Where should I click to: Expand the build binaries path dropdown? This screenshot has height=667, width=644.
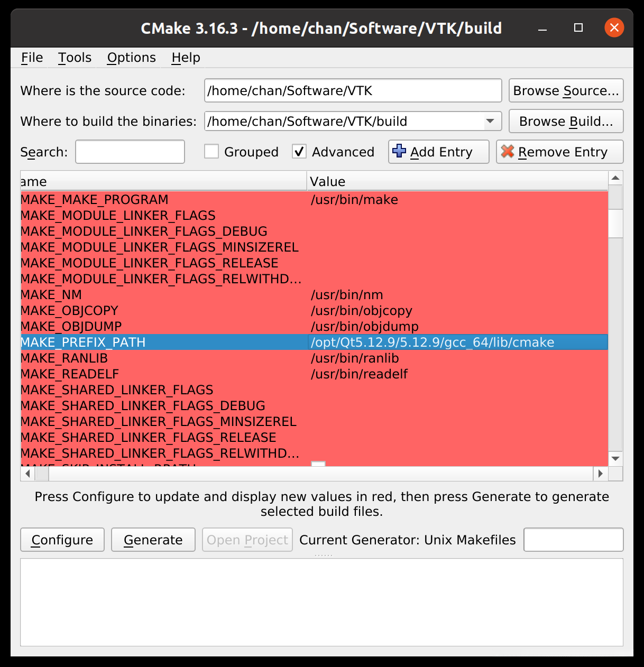pyautogui.click(x=490, y=121)
